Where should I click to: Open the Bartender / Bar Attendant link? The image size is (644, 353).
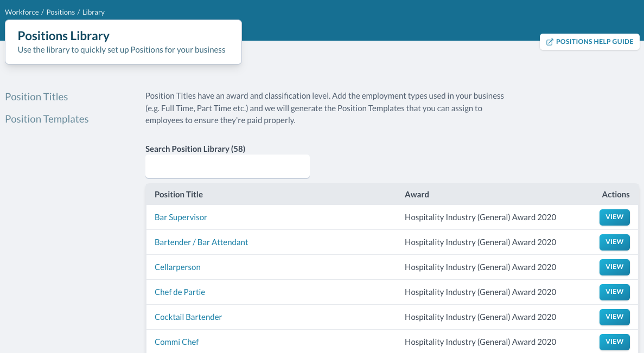coord(201,242)
